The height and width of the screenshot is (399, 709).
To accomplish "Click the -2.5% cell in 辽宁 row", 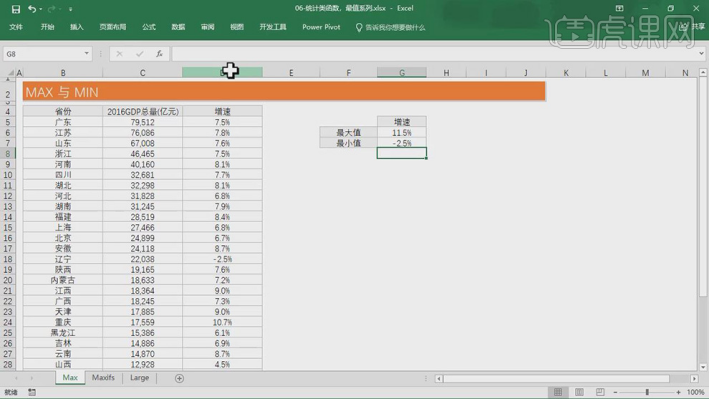I will [x=222, y=259].
